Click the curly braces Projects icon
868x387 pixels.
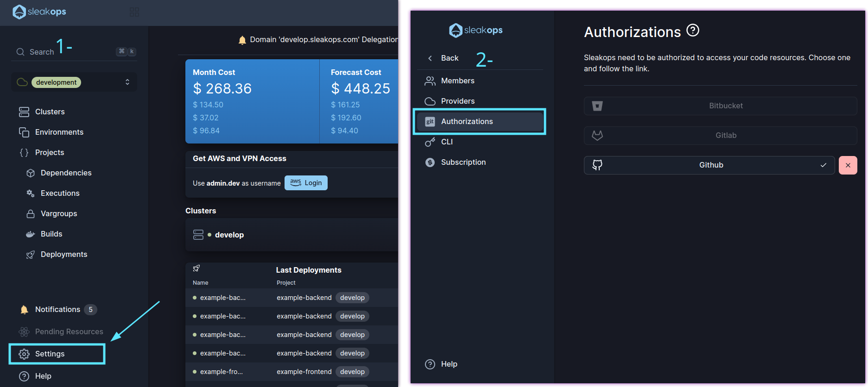pos(24,152)
